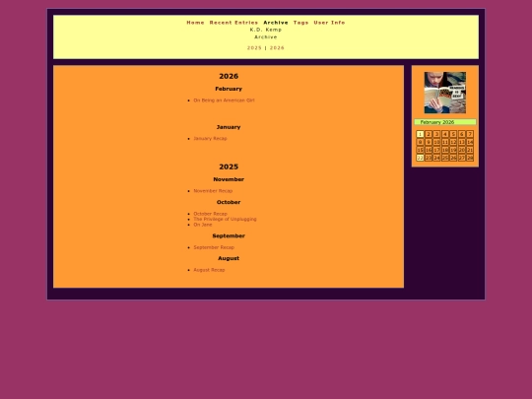Click the 'January' month heading

tap(229, 127)
